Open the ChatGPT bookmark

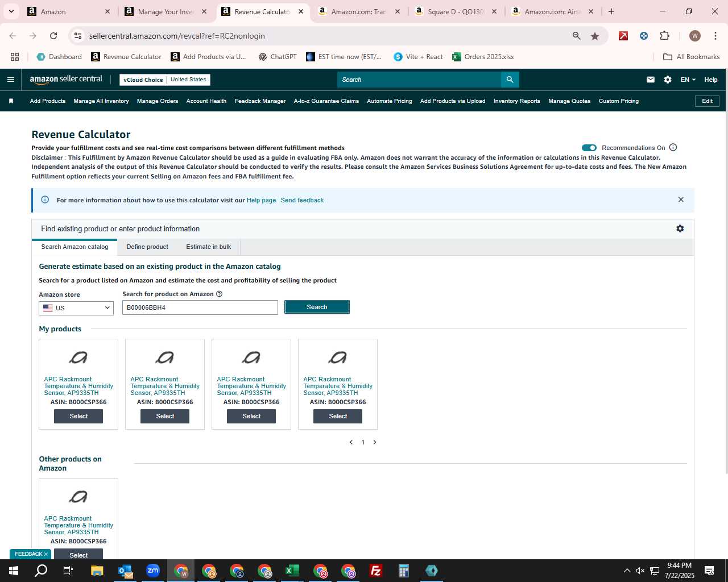coord(278,57)
